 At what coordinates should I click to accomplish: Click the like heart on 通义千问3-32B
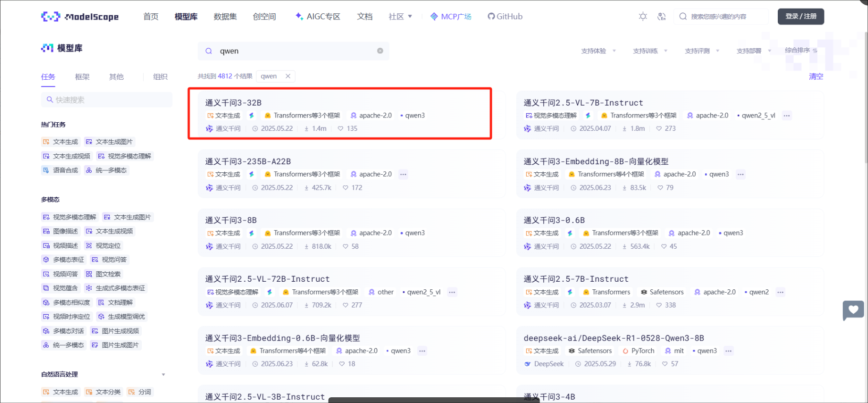[340, 128]
